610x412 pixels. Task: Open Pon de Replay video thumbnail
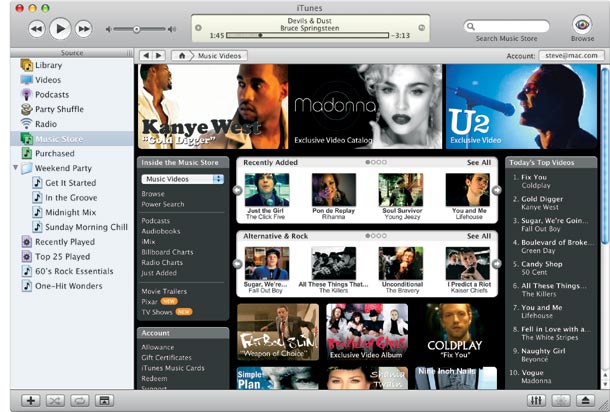[x=334, y=189]
